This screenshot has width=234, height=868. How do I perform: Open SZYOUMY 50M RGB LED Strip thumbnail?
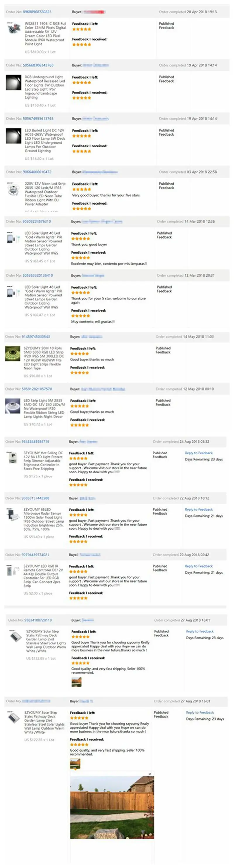click(x=13, y=354)
